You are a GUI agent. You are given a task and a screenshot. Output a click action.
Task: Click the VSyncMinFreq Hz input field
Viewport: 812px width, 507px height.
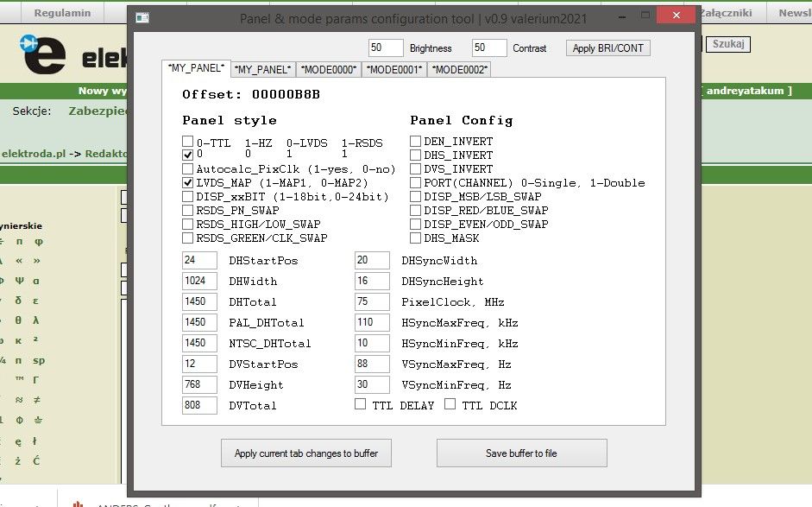(x=372, y=384)
